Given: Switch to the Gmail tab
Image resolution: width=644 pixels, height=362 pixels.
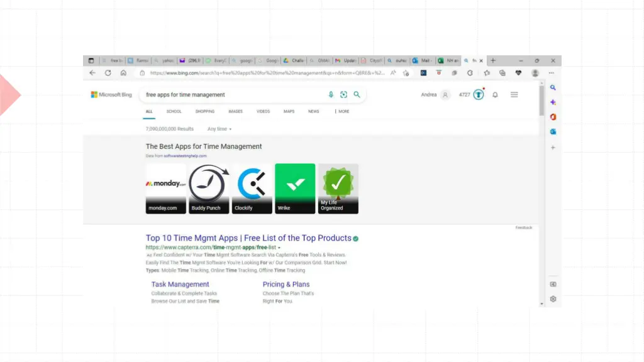Looking at the screenshot, I should coord(320,60).
